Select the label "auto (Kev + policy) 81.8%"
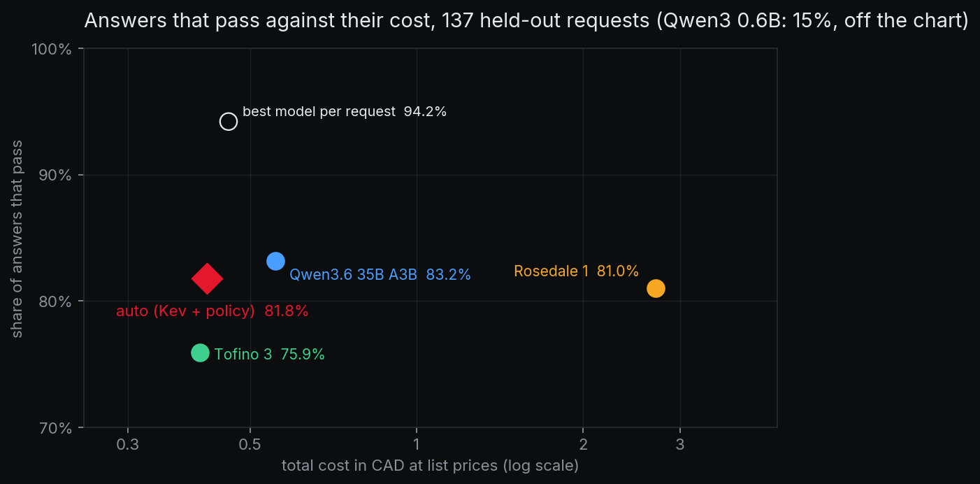Image resolution: width=980 pixels, height=484 pixels. (212, 311)
